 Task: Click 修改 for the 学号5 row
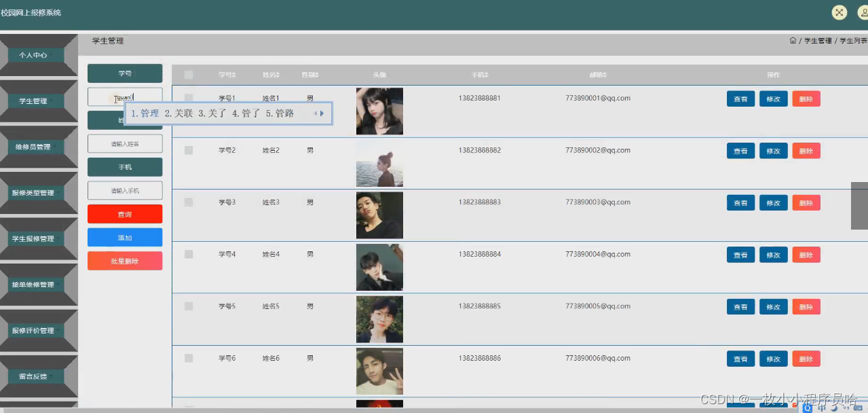[x=773, y=306]
